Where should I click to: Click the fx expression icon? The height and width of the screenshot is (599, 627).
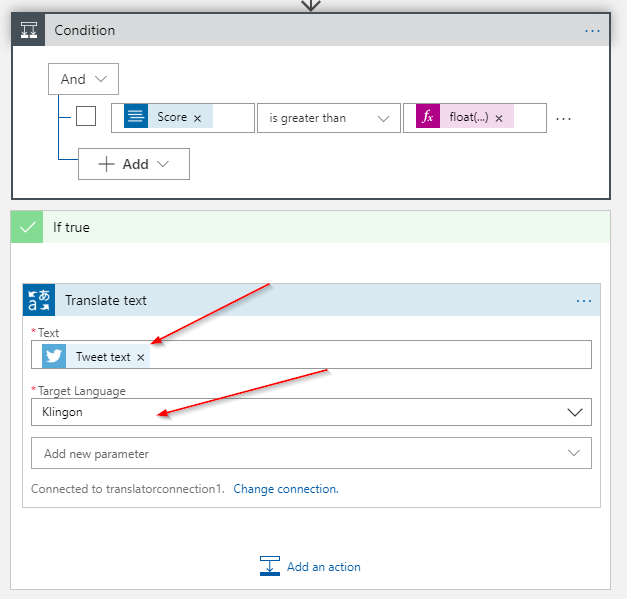tap(428, 117)
